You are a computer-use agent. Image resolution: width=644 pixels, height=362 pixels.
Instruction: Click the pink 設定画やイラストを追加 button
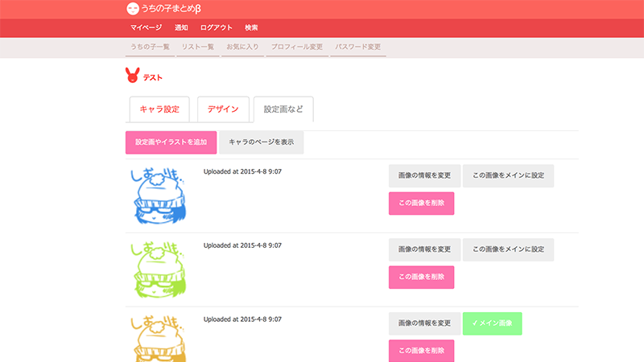point(171,142)
